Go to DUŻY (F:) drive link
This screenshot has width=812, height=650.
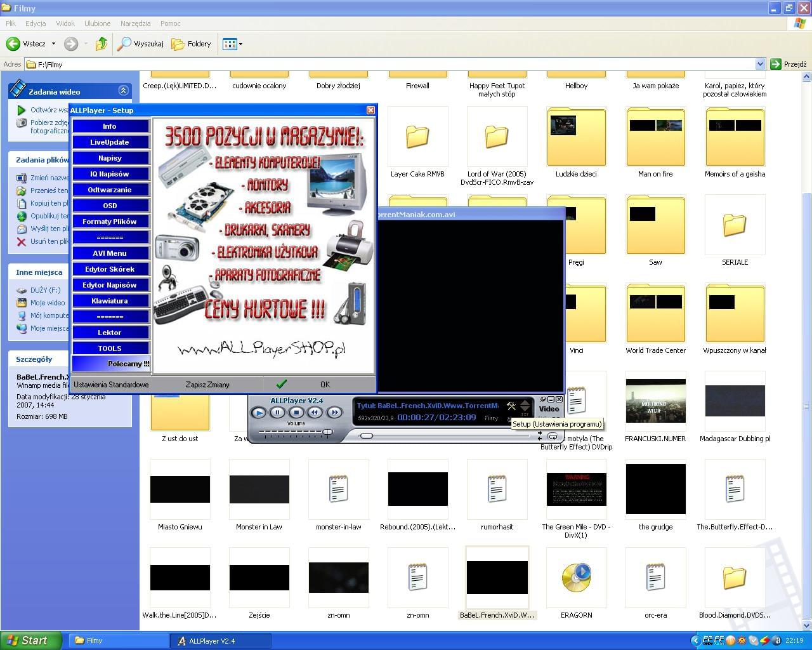[x=46, y=290]
